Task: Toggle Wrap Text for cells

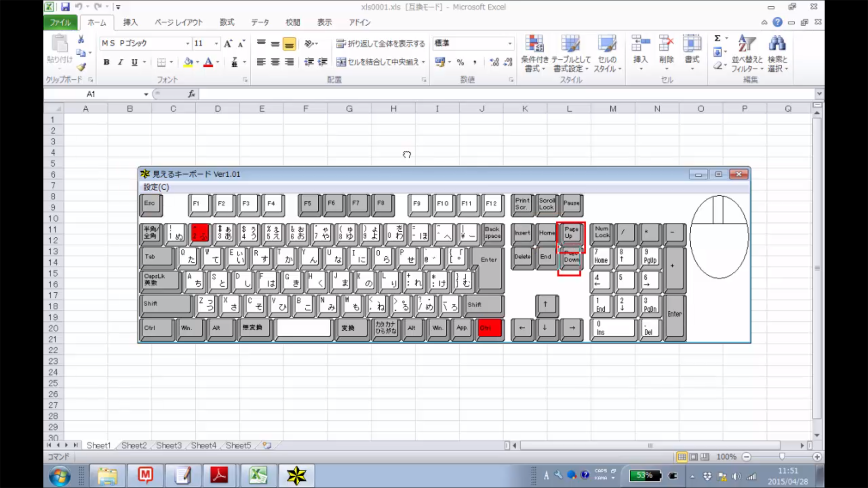Action: (381, 43)
